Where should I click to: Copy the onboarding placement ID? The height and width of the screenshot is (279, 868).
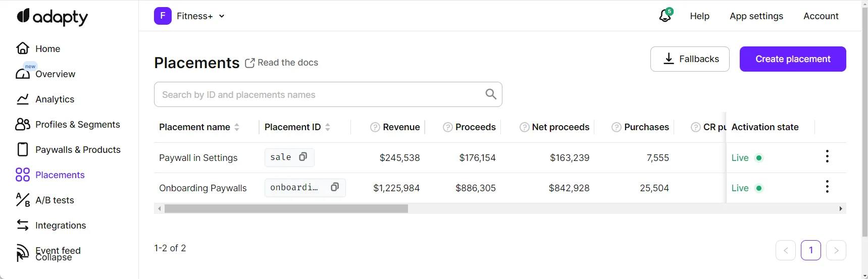point(334,187)
